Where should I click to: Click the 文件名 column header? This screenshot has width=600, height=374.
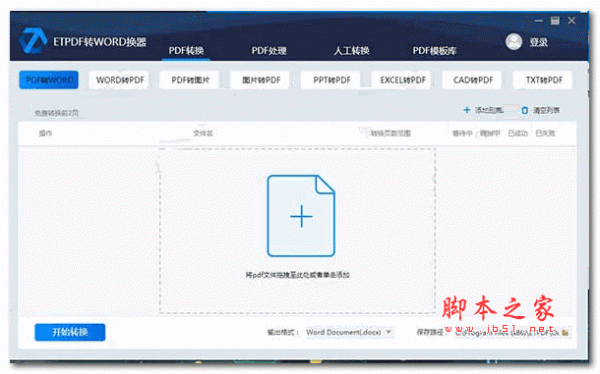203,133
